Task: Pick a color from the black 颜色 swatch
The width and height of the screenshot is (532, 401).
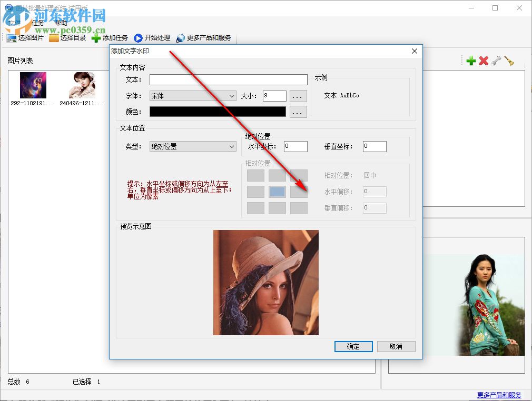Action: (220, 112)
